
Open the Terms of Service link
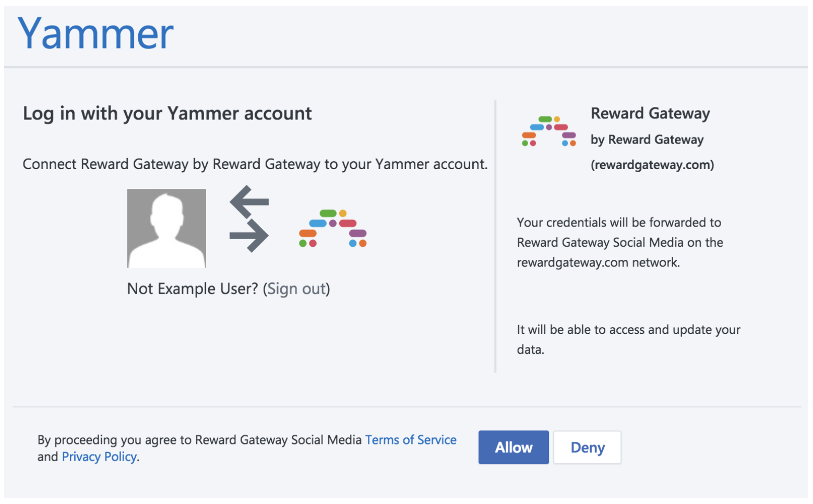pyautogui.click(x=411, y=440)
